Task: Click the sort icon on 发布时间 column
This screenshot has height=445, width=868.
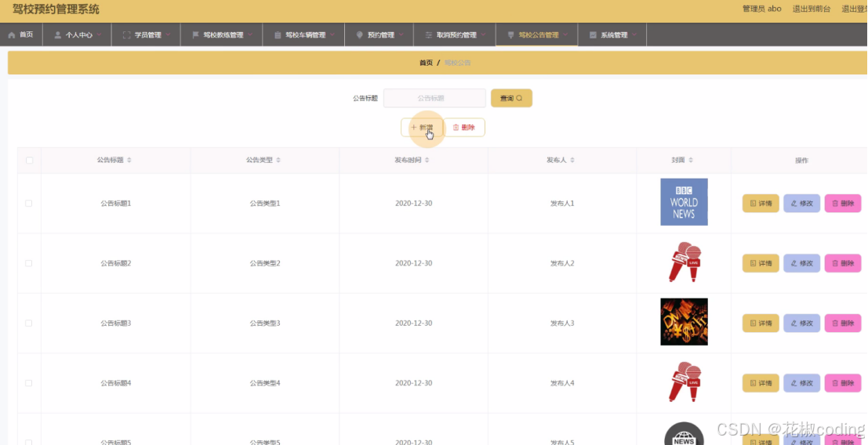Action: tap(427, 160)
